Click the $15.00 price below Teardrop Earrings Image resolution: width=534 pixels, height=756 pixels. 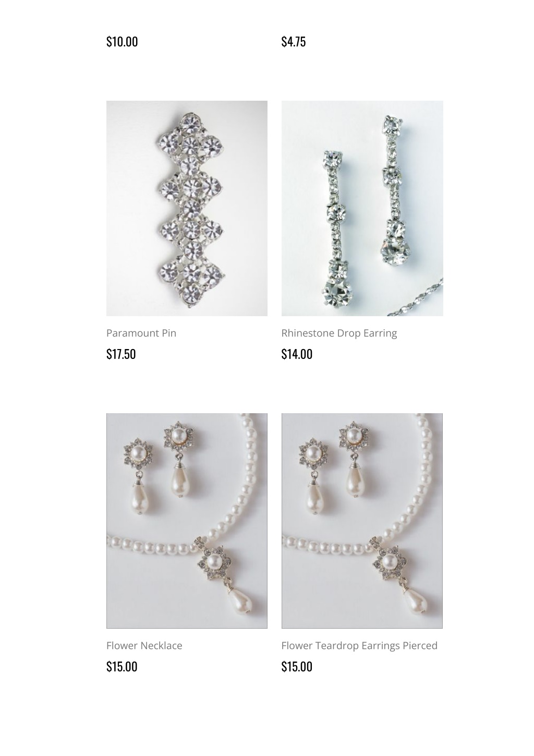point(297,666)
